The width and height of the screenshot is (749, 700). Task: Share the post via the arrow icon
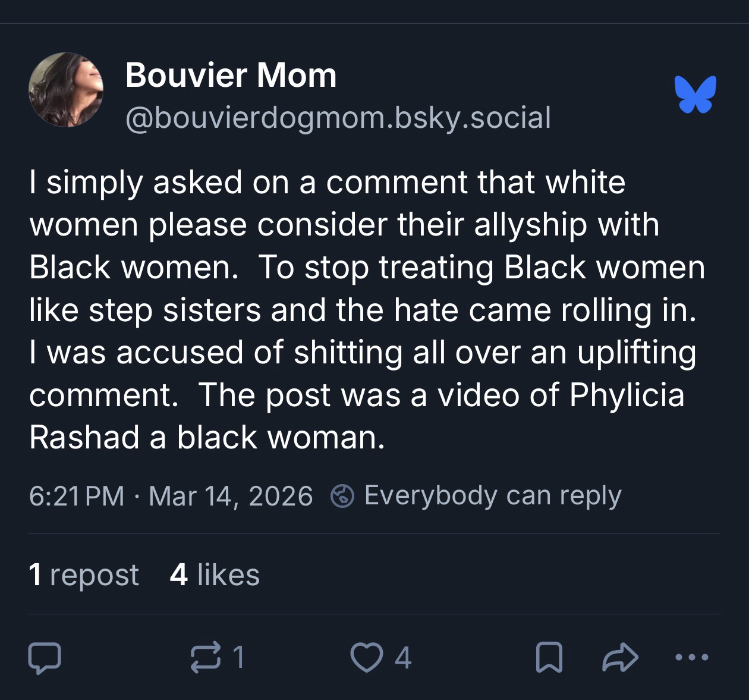click(x=621, y=658)
